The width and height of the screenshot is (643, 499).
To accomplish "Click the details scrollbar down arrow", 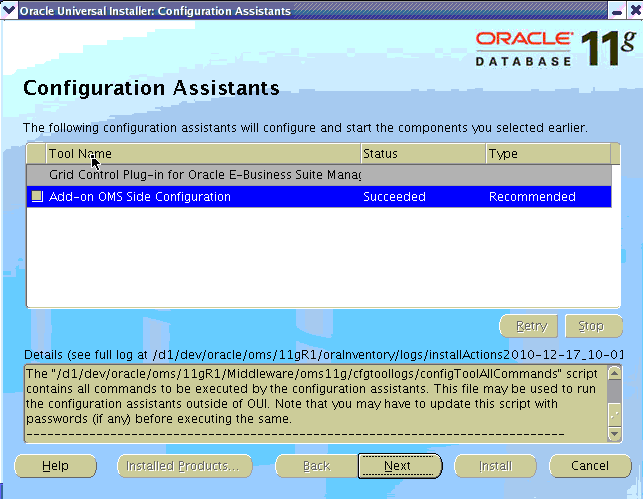I will [614, 433].
